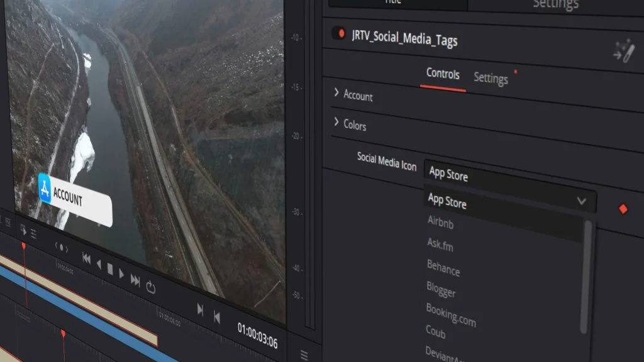Viewport: 644px width, 362px height.
Task: Select Blogger from the icon list
Action: tap(441, 289)
